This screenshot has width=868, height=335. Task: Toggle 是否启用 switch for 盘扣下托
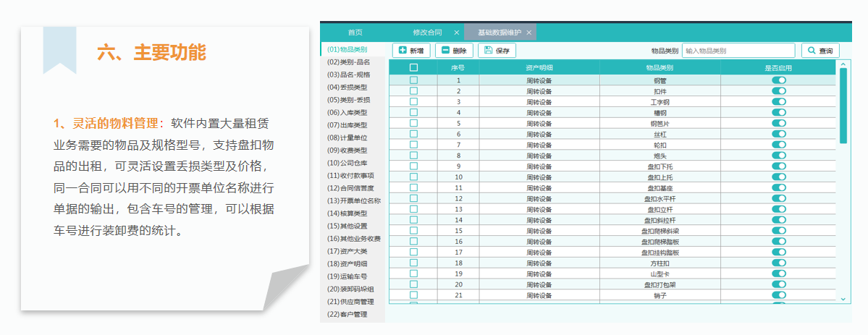tap(779, 166)
